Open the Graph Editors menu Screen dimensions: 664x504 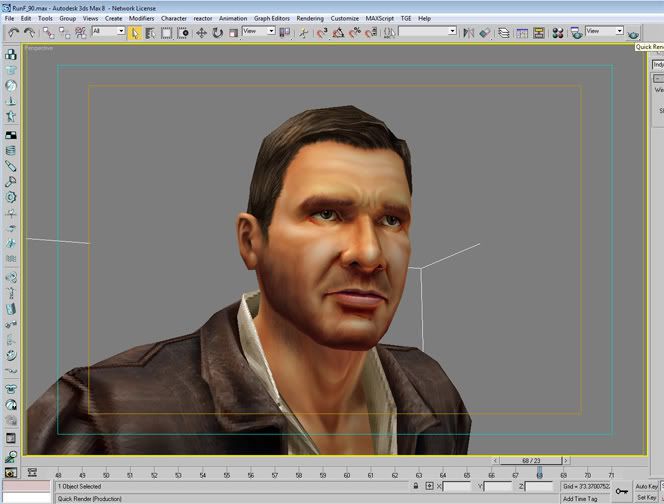coord(273,18)
